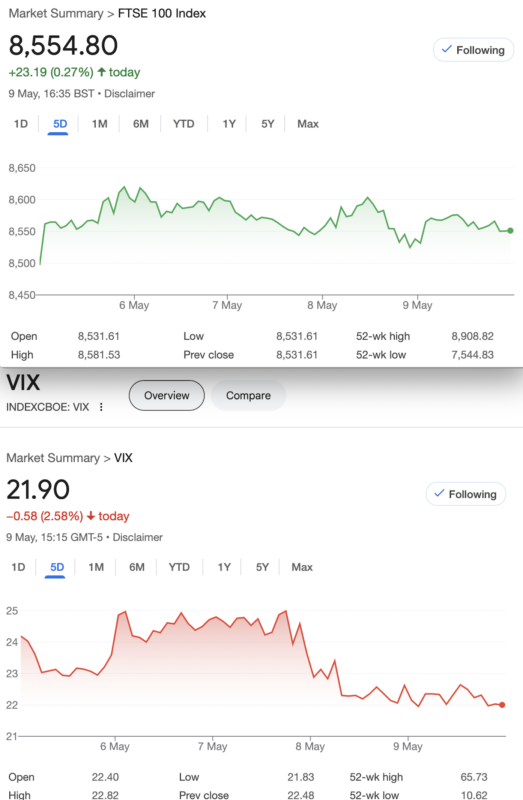Select the 1Y range on VIX chart
This screenshot has height=800, width=523.
click(224, 567)
